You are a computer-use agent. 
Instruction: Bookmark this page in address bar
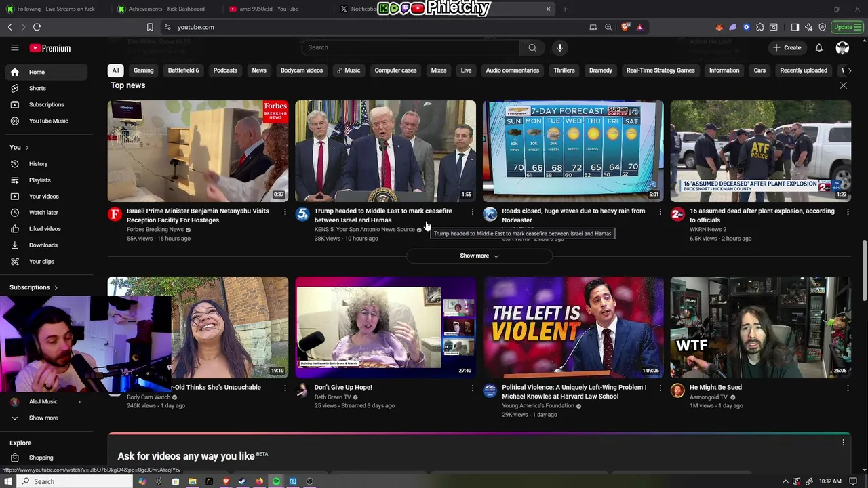click(x=150, y=27)
